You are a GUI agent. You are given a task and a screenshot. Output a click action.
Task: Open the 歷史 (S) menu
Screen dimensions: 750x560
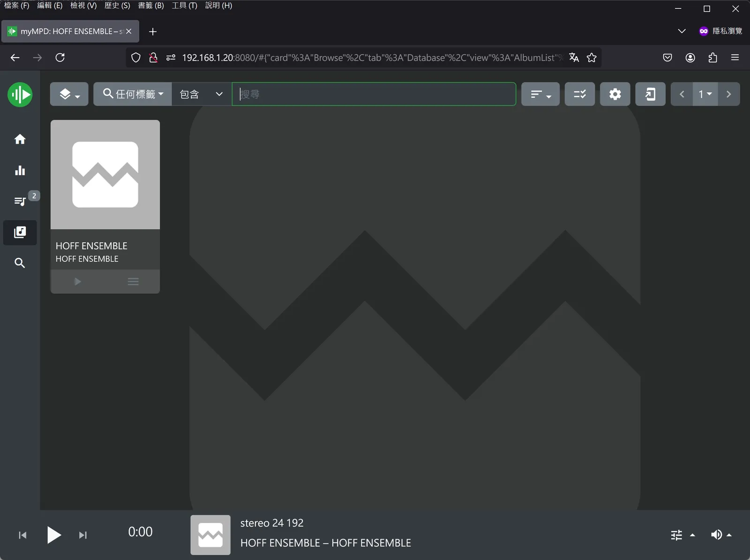click(117, 6)
